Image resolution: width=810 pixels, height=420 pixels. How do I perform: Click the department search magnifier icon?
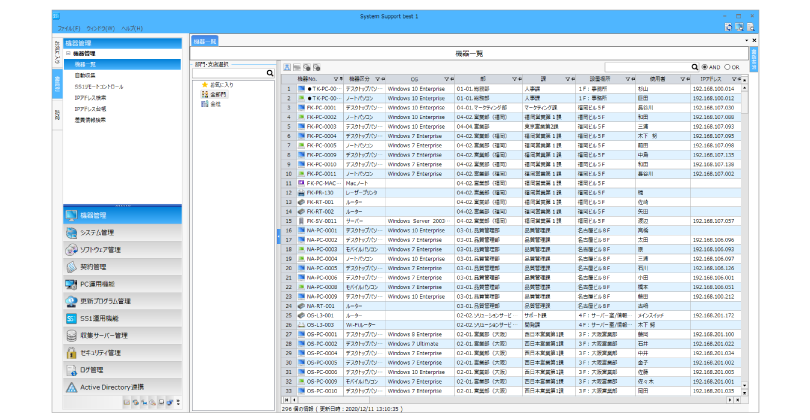click(x=270, y=73)
